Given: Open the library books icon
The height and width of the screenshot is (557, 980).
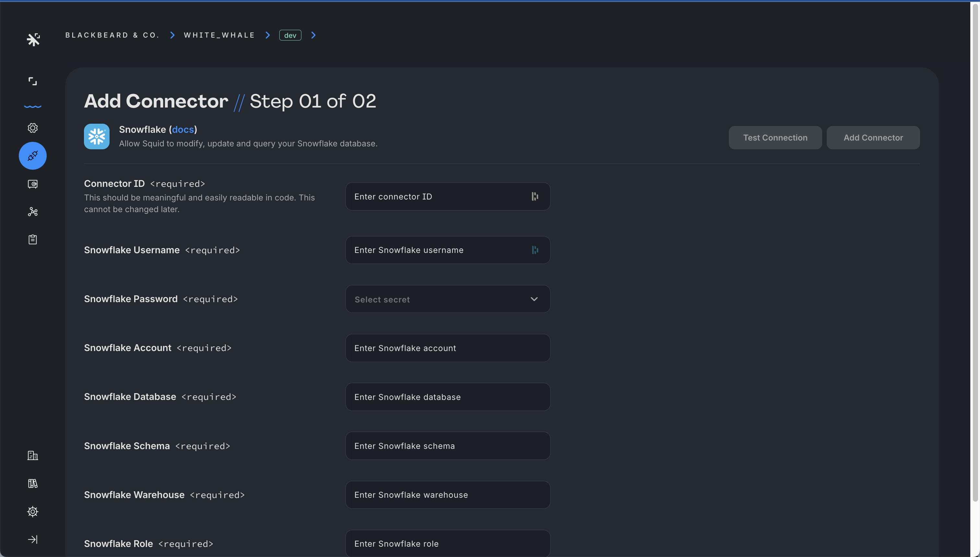Looking at the screenshot, I should (32, 483).
